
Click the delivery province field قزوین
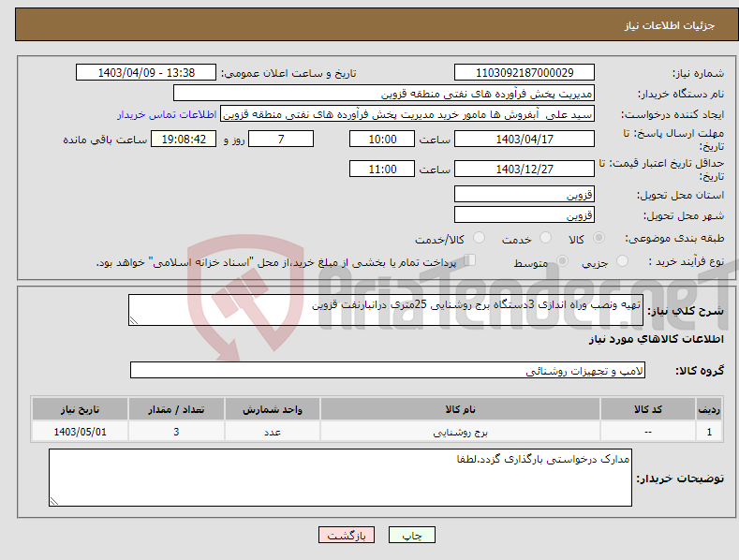point(525,194)
